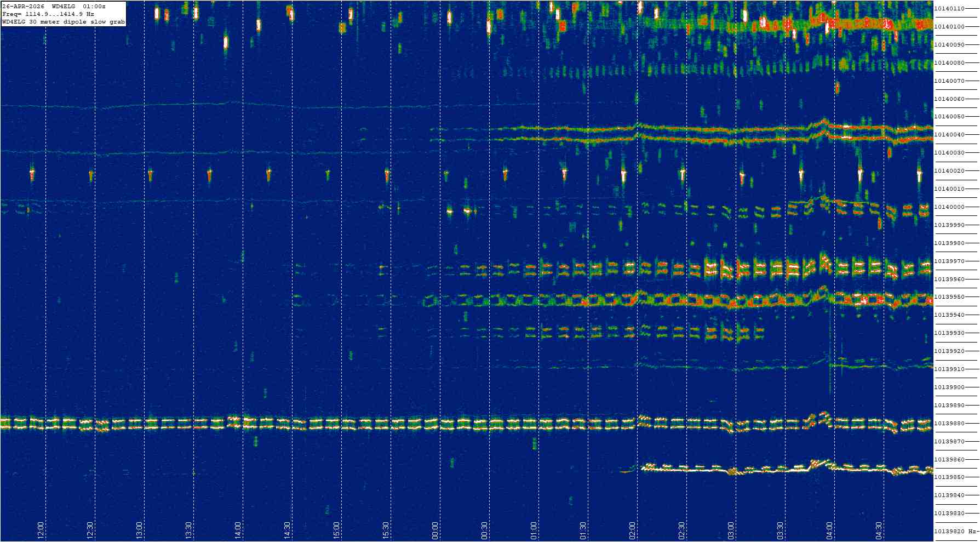The height and width of the screenshot is (542, 980).
Task: Click the 03:00 time axis label
Action: click(x=731, y=530)
